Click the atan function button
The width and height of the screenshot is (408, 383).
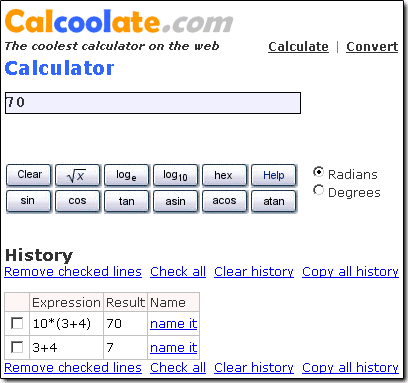coord(273,201)
